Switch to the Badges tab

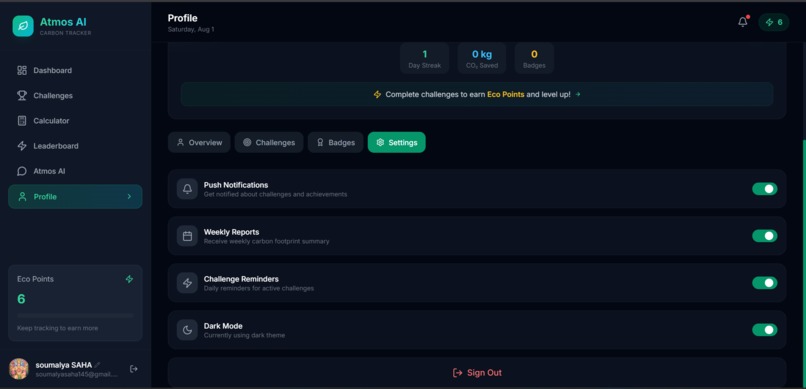pyautogui.click(x=336, y=142)
